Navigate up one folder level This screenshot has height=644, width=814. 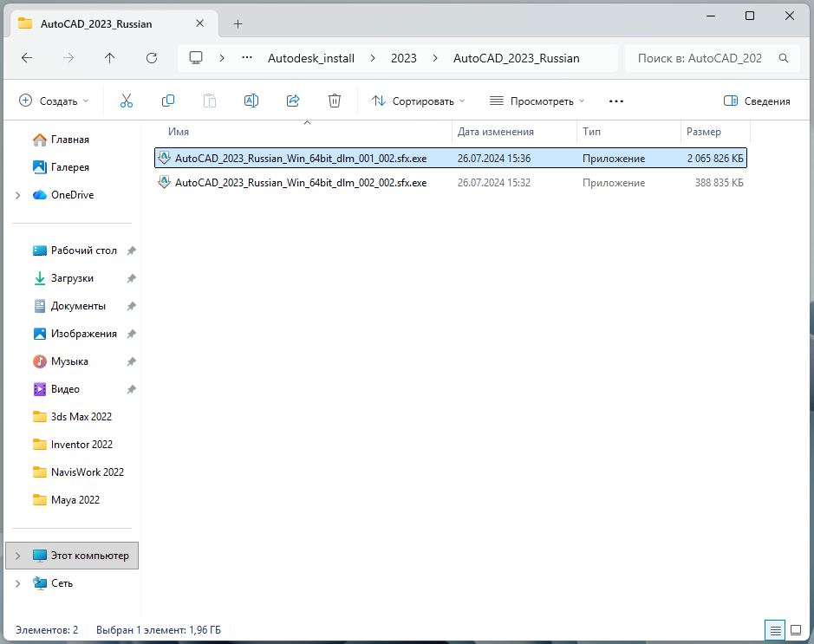[109, 58]
